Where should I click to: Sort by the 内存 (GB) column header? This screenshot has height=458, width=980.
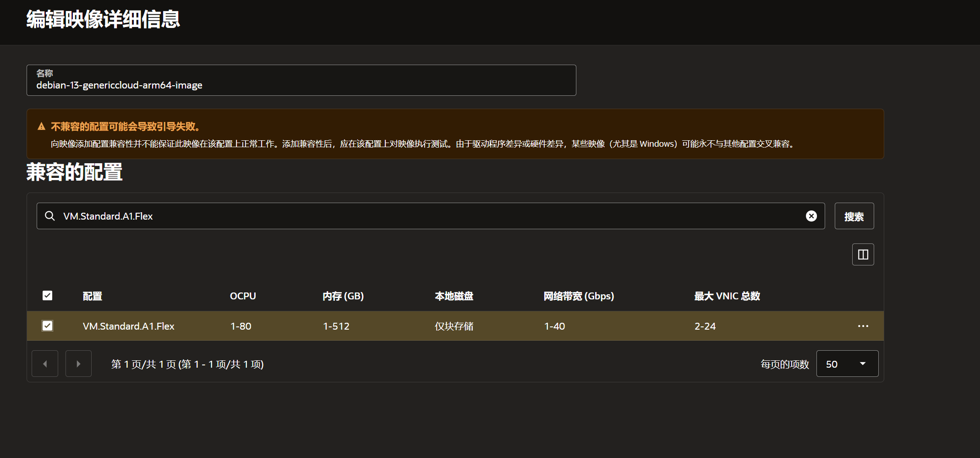(343, 296)
